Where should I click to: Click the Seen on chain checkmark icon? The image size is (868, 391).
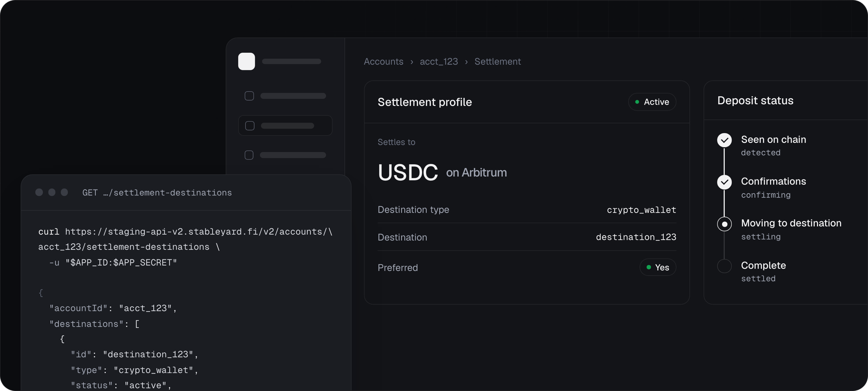pos(724,140)
